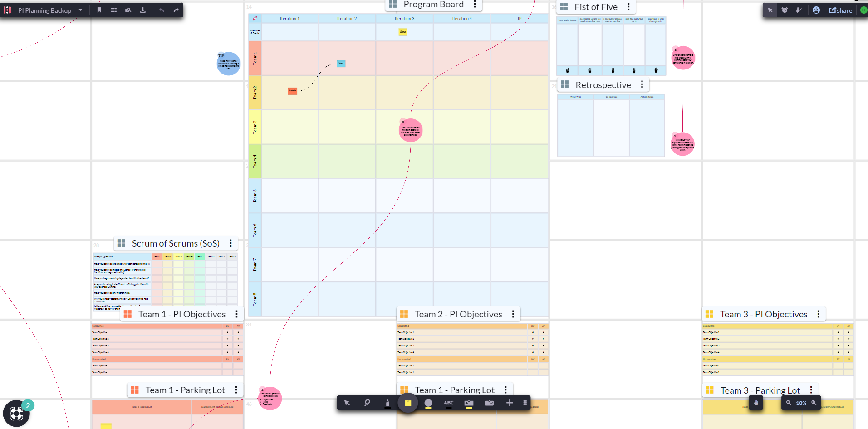The width and height of the screenshot is (868, 429).
Task: Click the robot bot avatar icon
Action: [816, 10]
